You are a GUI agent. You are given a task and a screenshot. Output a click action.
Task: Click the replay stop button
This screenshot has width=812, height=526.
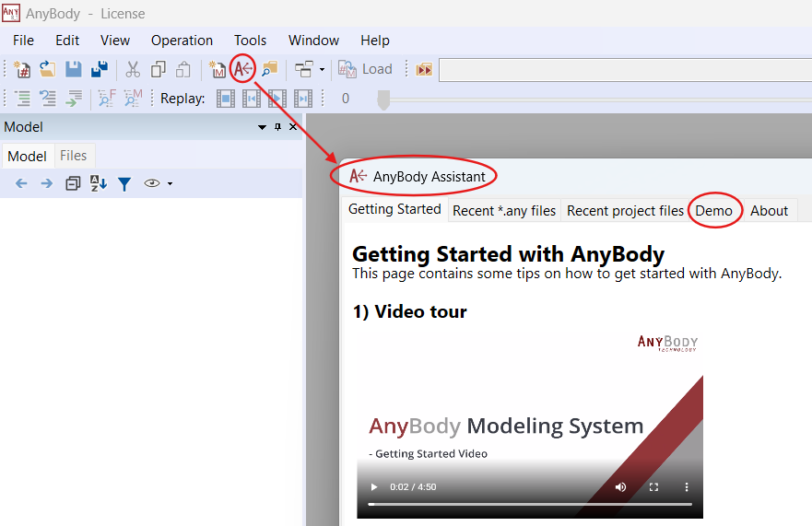click(225, 99)
